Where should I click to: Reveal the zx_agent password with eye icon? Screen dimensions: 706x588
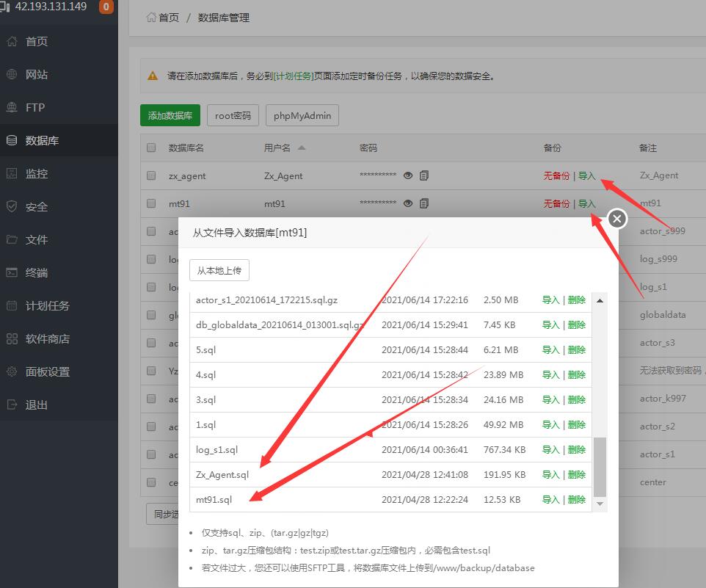click(408, 175)
